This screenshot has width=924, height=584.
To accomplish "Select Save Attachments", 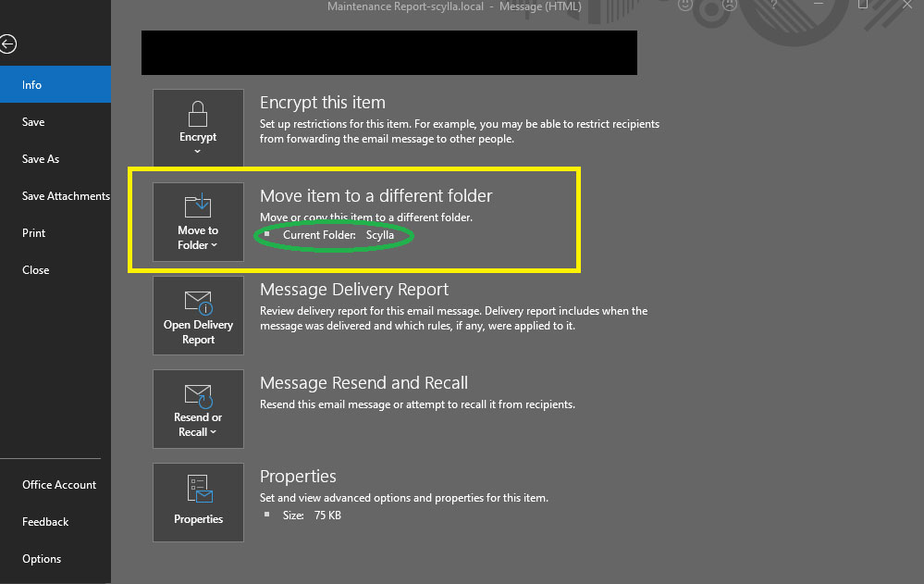I will click(x=66, y=195).
